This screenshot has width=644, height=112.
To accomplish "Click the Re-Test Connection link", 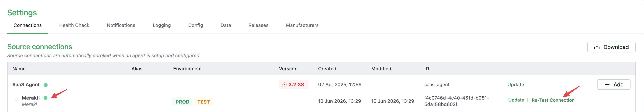I will coord(553,100).
